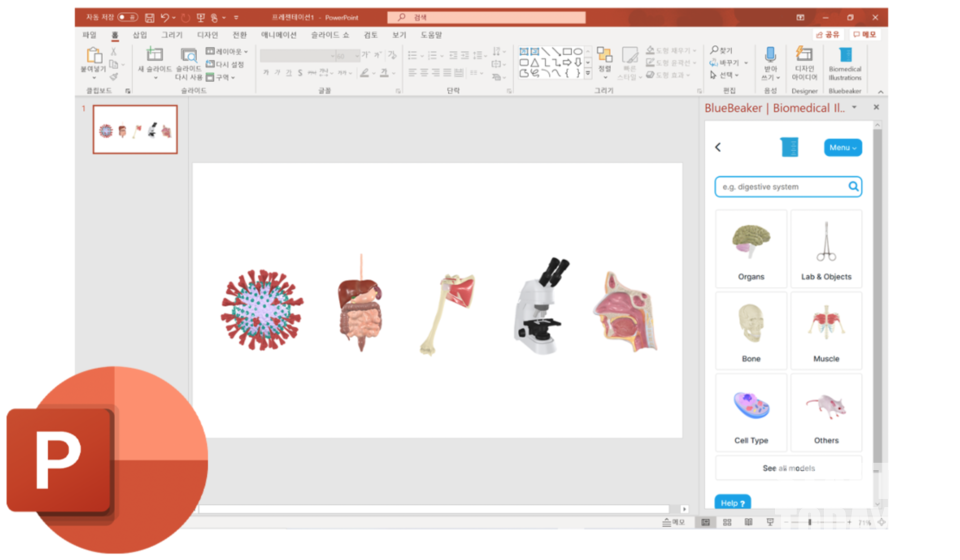The width and height of the screenshot is (960, 560).
Task: Select the Cell Type category
Action: (751, 413)
